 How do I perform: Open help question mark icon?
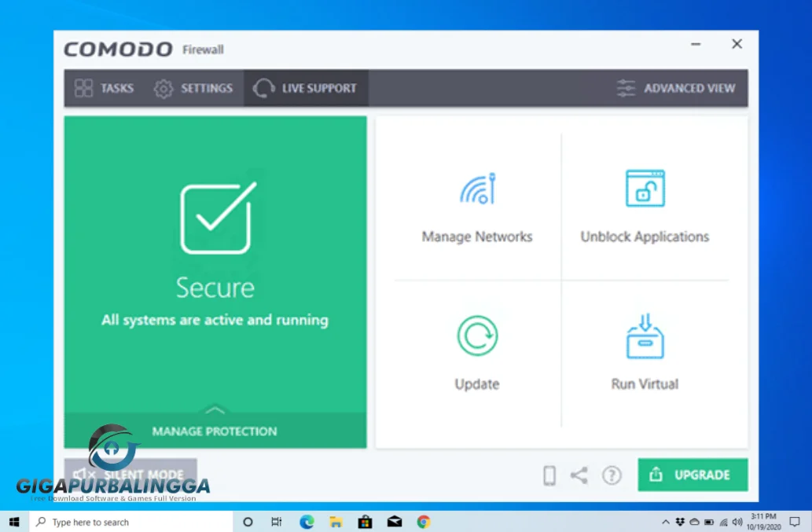pyautogui.click(x=612, y=475)
